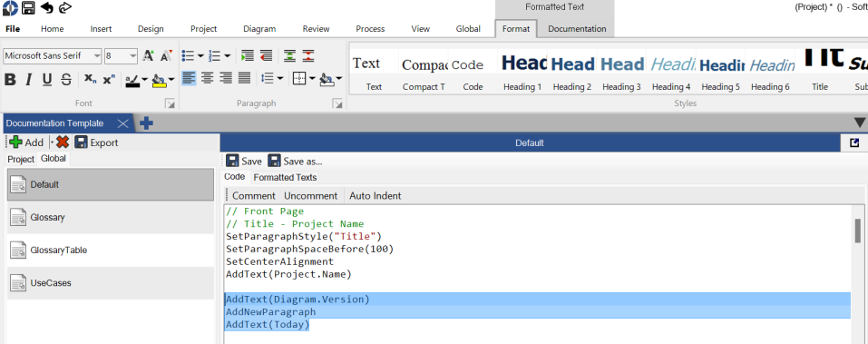
Task: Switch to the Documentation ribbon tab
Action: pos(577,29)
